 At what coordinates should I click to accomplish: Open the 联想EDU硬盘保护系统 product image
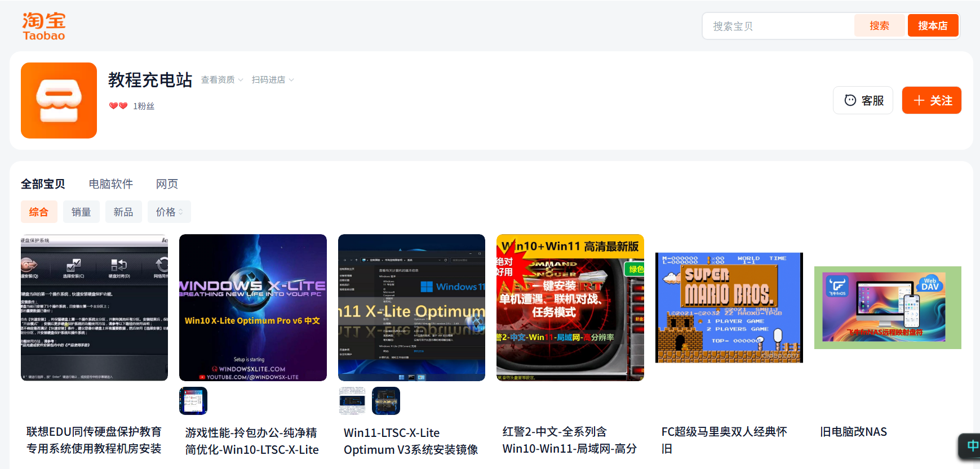click(94, 307)
